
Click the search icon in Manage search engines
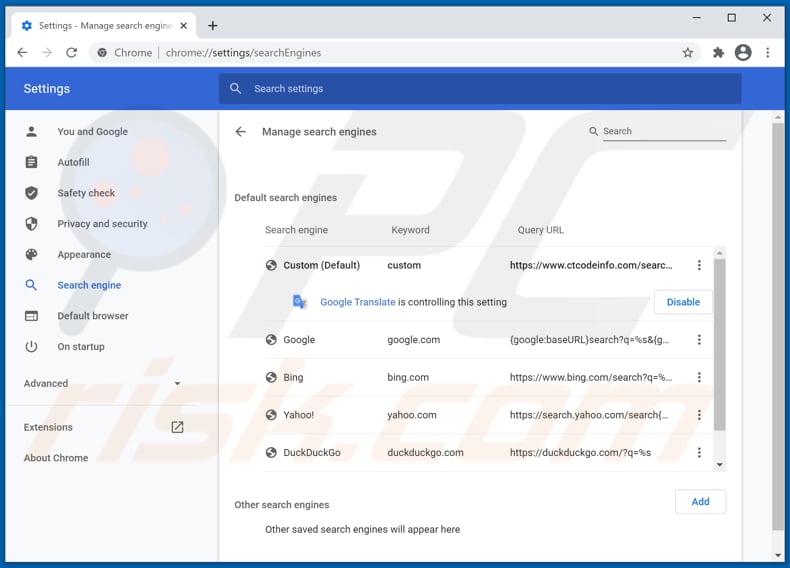click(594, 132)
